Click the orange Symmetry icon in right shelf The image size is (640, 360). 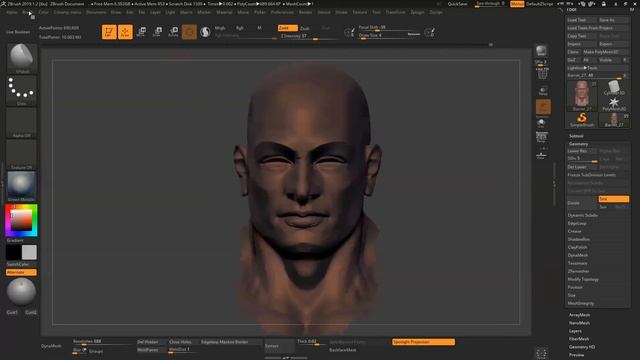click(x=543, y=107)
